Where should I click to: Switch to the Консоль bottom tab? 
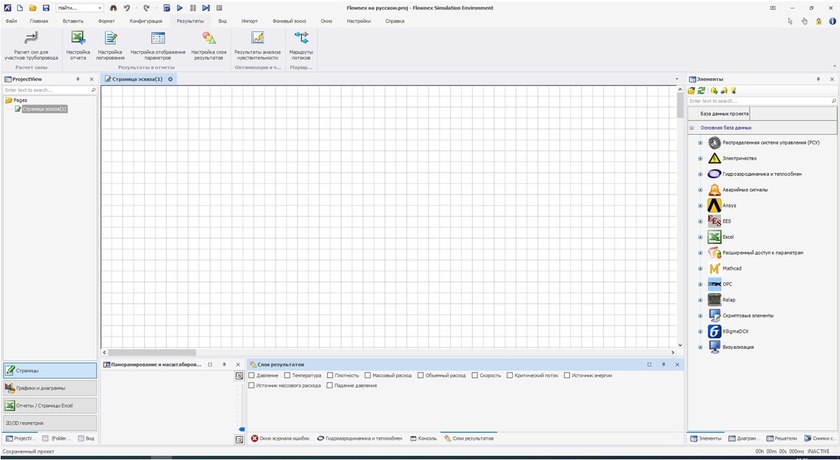(422, 438)
